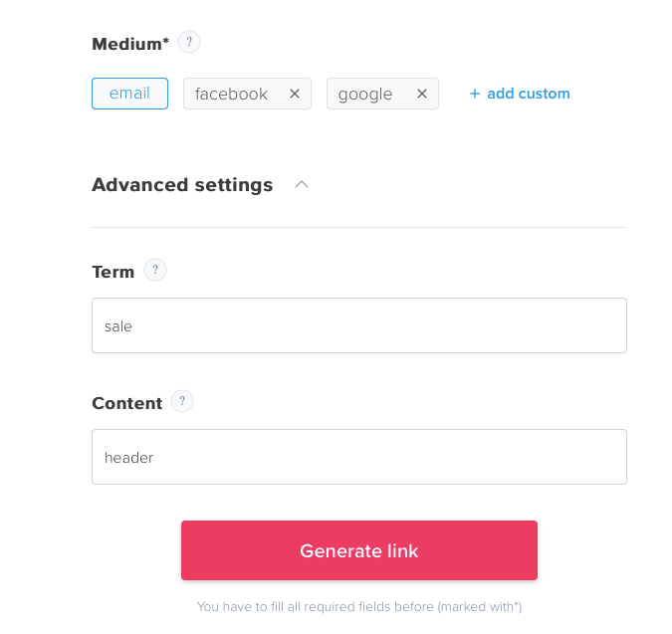This screenshot has height=634, width=672.
Task: Open the Medium help question mark
Action: pyautogui.click(x=189, y=42)
